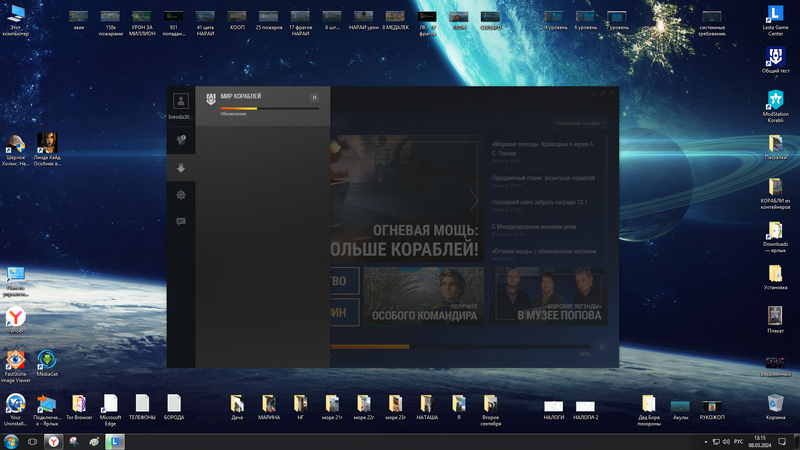This screenshot has height=450, width=800.
Task: Go to next banner slide arrow
Action: pos(474,200)
